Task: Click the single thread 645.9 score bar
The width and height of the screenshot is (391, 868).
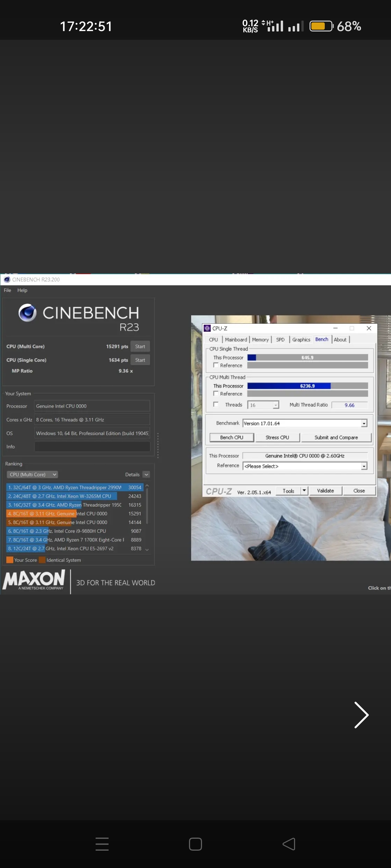Action: pos(308,357)
